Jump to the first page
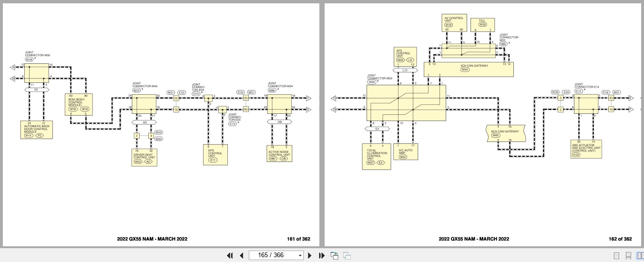The width and height of the screenshot is (644, 262). point(230,255)
